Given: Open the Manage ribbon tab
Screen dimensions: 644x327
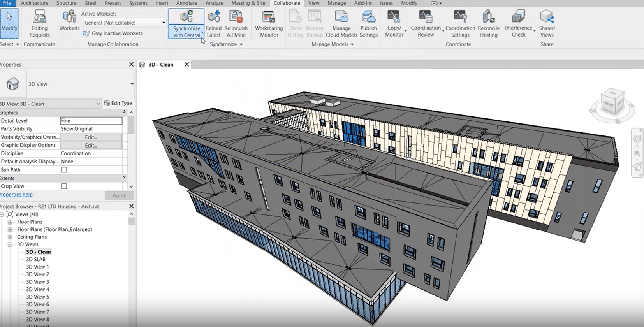Looking at the screenshot, I should point(336,3).
